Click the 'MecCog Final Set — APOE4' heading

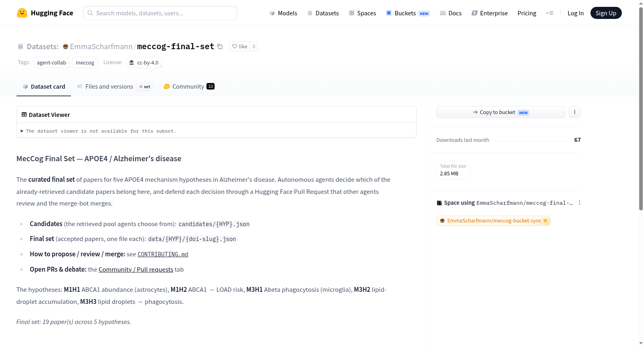[99, 158]
